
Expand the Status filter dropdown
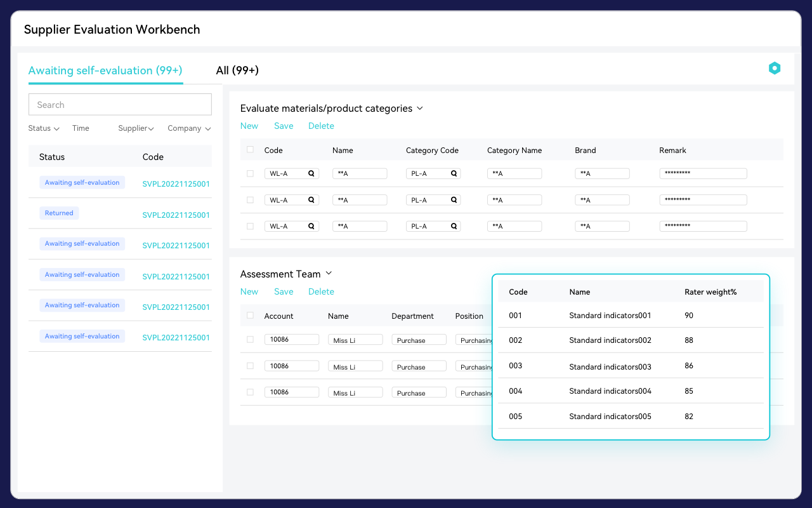click(44, 128)
